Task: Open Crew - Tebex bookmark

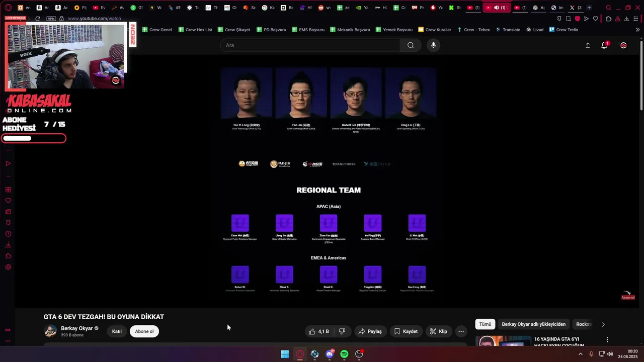Action: point(473,30)
